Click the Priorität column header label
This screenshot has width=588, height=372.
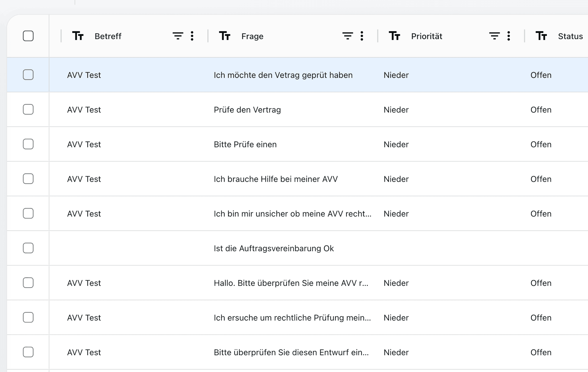click(427, 36)
